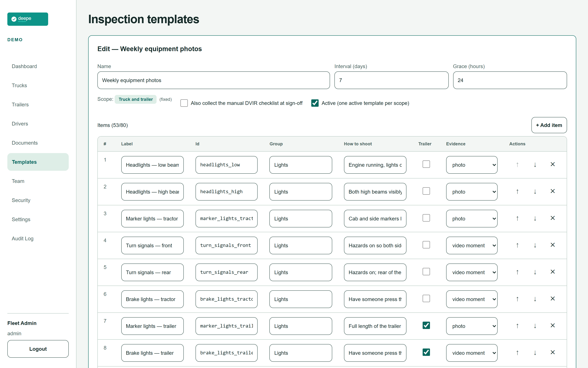588x368 pixels.
Task: Move Marker lights tractor row down
Action: point(535,219)
